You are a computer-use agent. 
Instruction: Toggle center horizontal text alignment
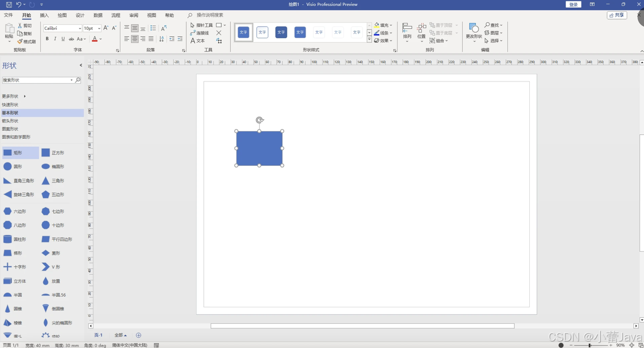coord(135,39)
